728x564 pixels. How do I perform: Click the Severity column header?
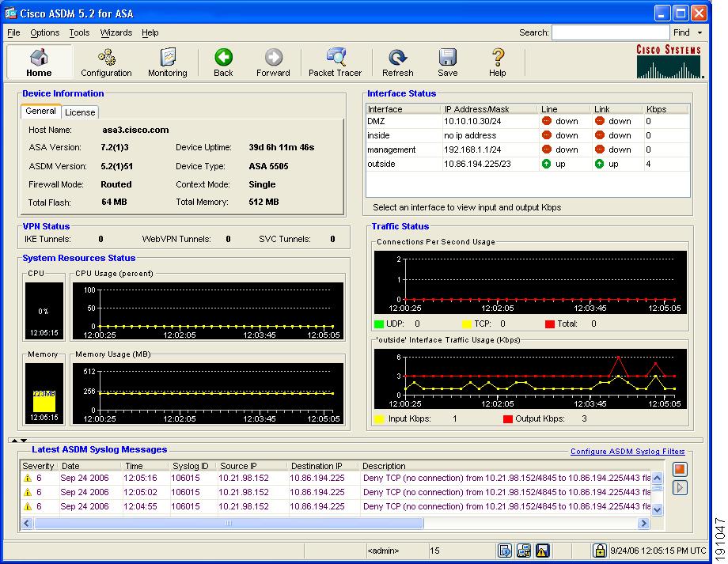[38, 466]
